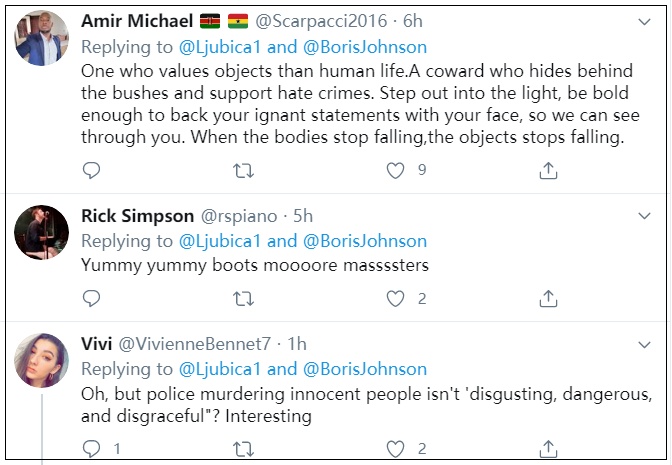672x465 pixels.
Task: Like Vivi's tweet
Action: 396,448
